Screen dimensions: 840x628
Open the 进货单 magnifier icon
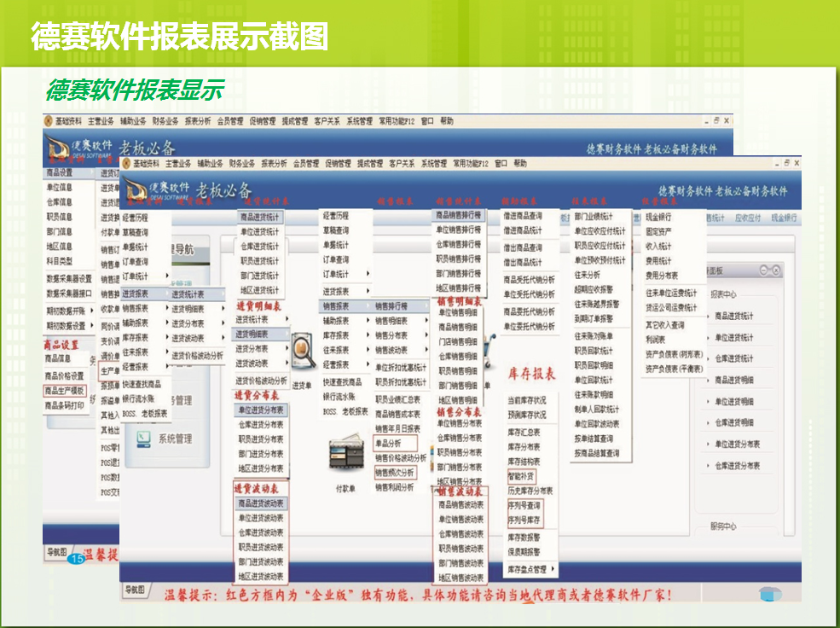coord(303,351)
